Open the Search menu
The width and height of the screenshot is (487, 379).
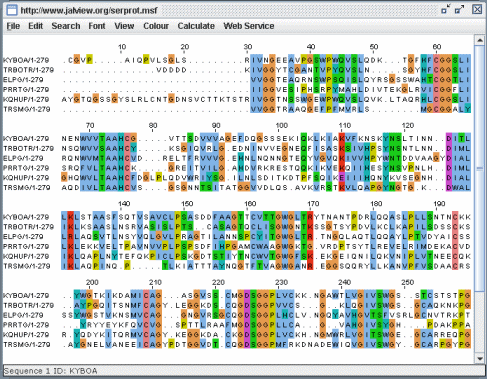66,26
